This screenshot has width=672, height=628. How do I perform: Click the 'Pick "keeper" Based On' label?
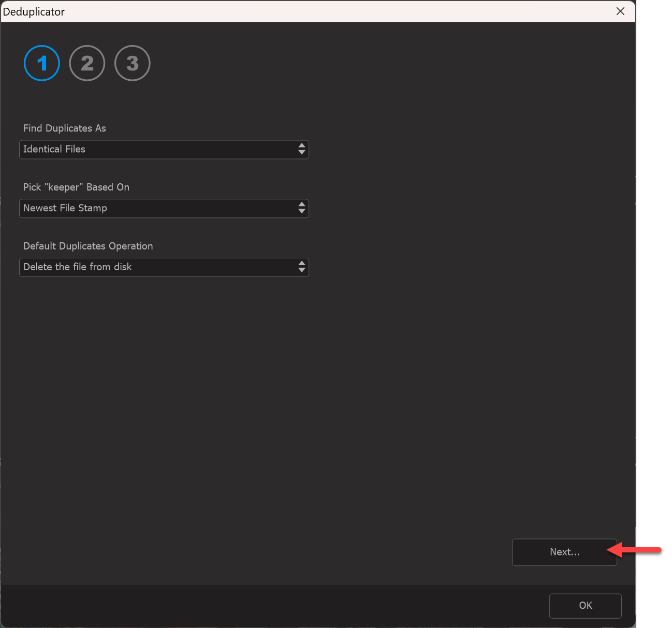(77, 187)
